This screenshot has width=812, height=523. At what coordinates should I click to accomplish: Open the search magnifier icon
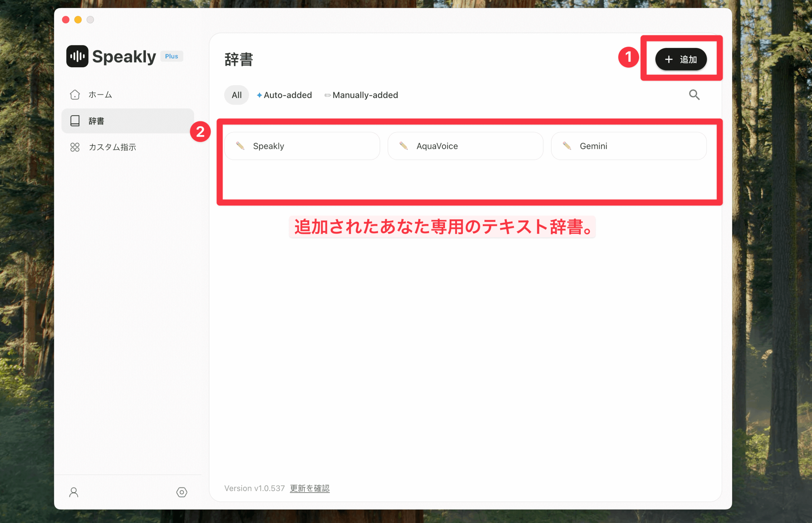pyautogui.click(x=694, y=95)
